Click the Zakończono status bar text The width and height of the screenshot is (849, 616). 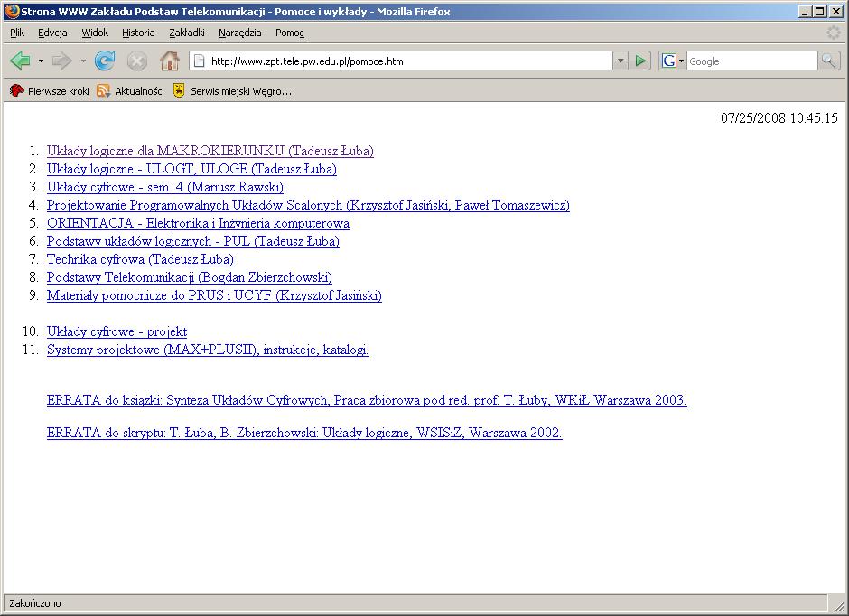click(x=35, y=603)
